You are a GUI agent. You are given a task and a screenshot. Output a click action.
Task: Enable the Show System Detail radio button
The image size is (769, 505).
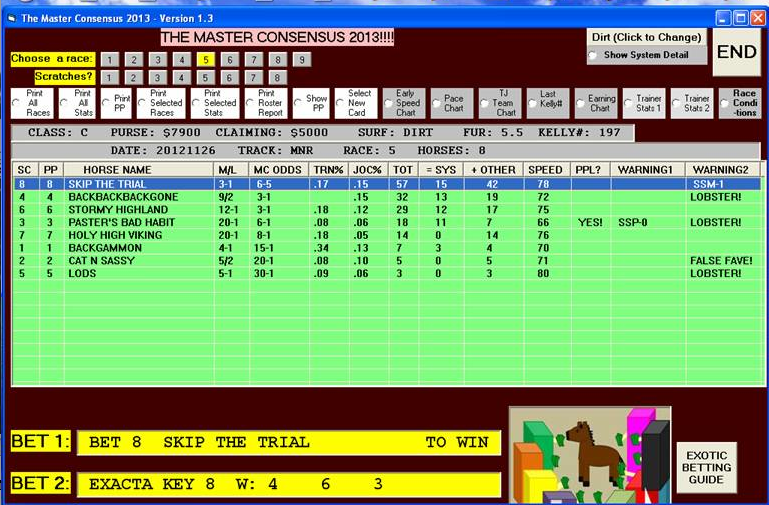[x=593, y=55]
